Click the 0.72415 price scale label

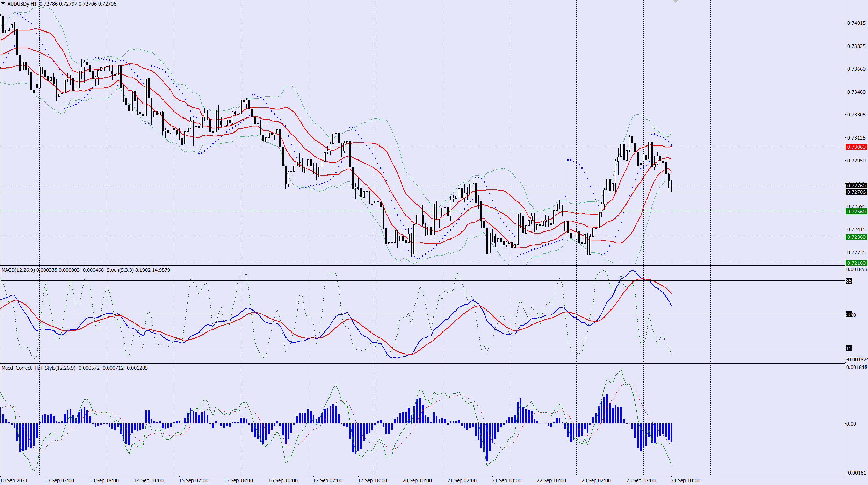[856, 229]
